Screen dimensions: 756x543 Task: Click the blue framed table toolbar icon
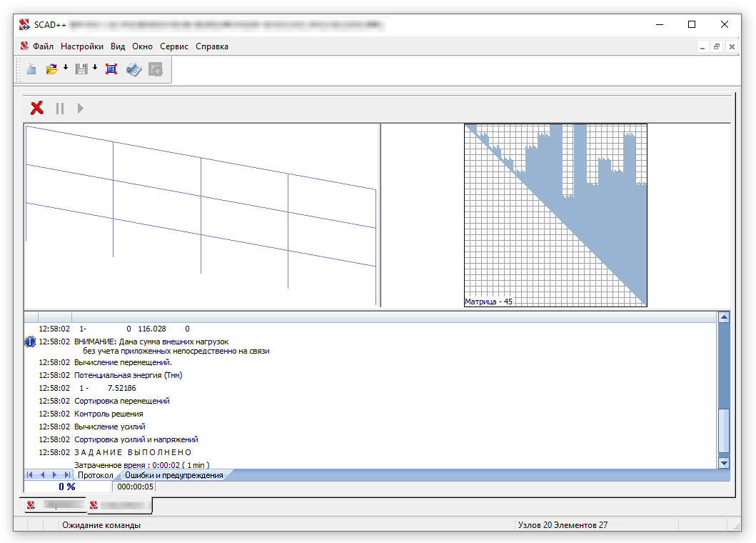(111, 69)
